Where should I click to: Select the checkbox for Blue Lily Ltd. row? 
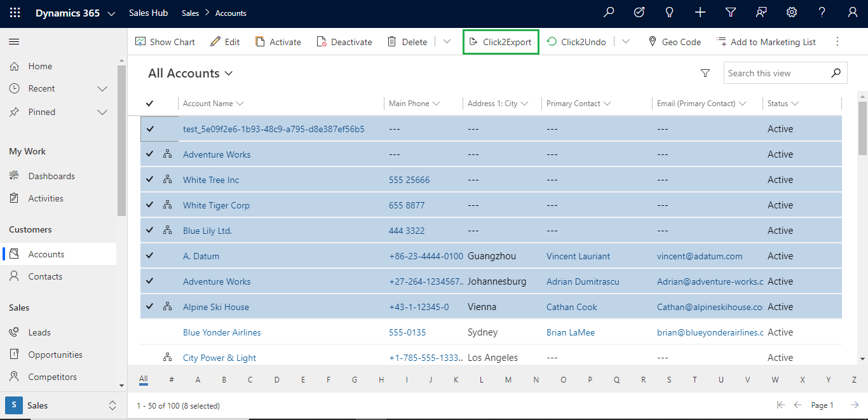(x=149, y=230)
